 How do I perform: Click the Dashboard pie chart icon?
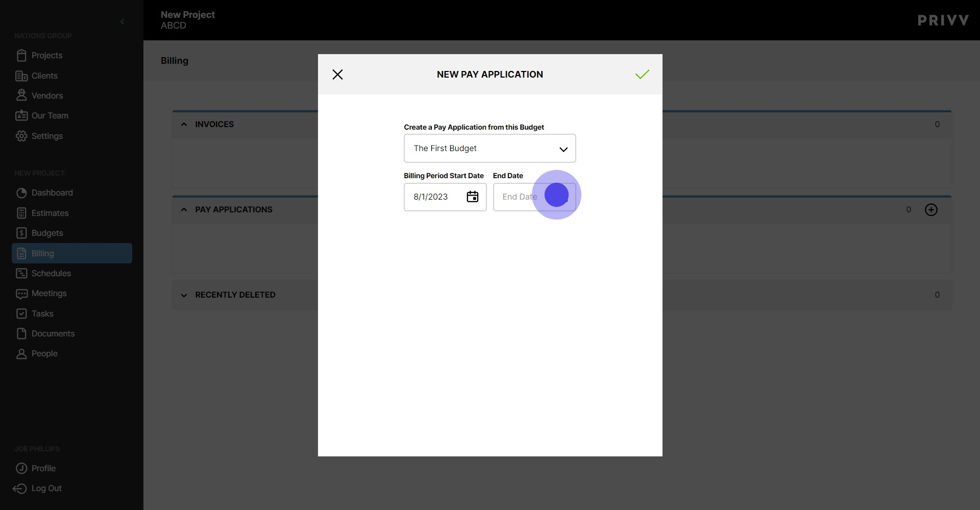[x=21, y=193]
